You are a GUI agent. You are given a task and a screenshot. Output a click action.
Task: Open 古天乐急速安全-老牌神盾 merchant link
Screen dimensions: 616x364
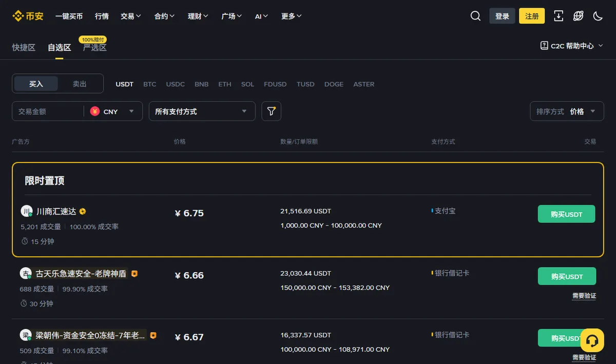81,274
